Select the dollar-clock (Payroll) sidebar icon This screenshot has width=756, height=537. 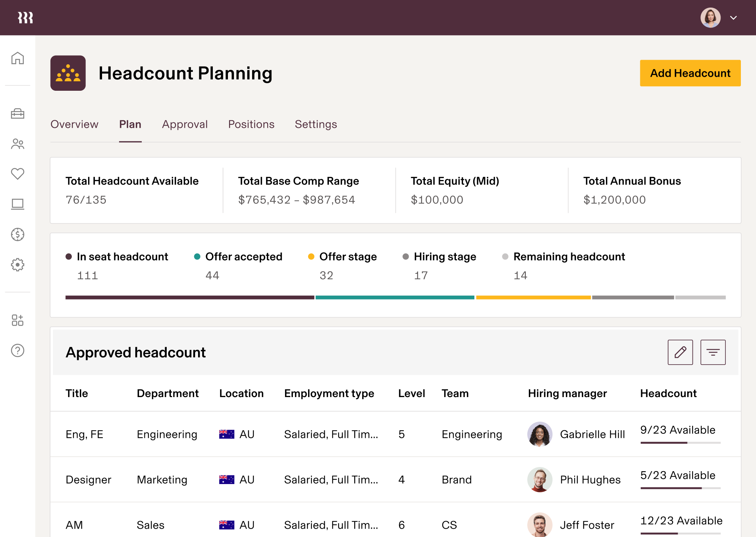[x=17, y=234]
